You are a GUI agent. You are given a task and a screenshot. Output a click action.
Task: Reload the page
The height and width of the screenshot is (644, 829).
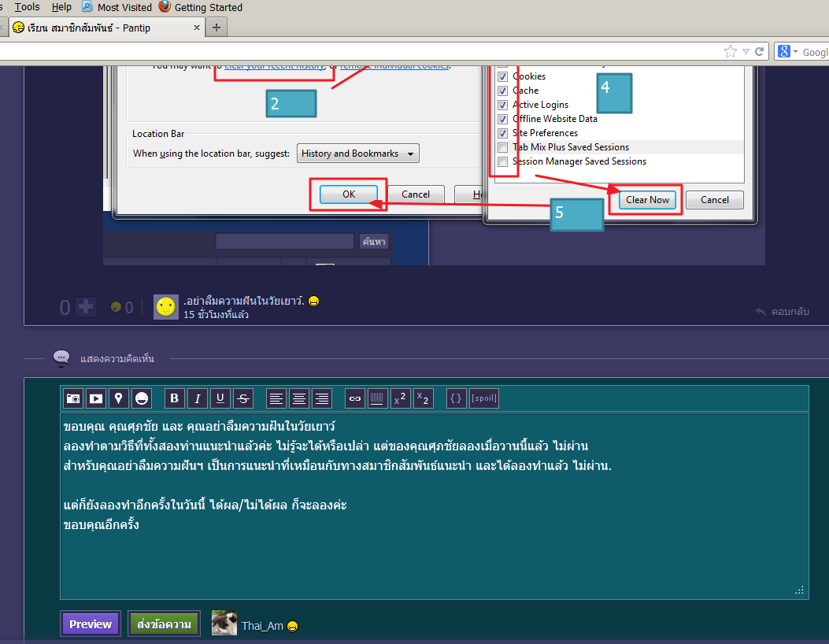[x=759, y=51]
